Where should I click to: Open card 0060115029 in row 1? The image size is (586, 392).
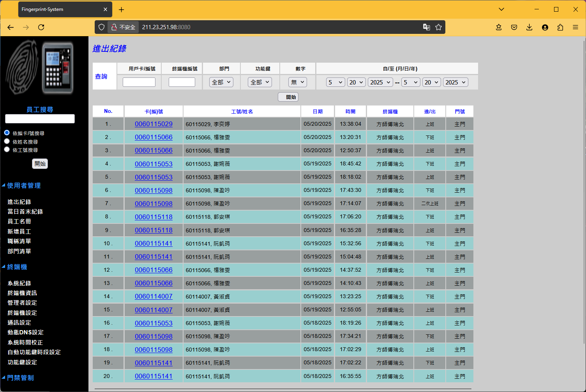154,124
